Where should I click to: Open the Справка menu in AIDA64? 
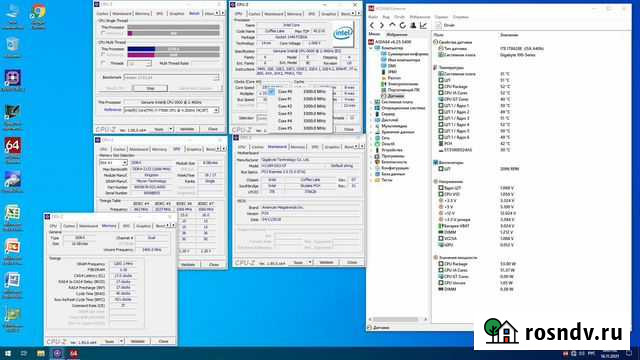coord(460,17)
